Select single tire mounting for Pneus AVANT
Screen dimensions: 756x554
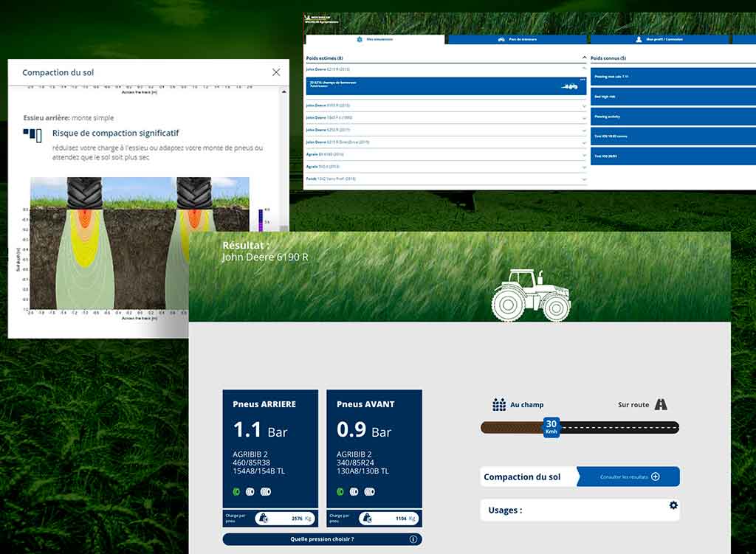point(340,492)
